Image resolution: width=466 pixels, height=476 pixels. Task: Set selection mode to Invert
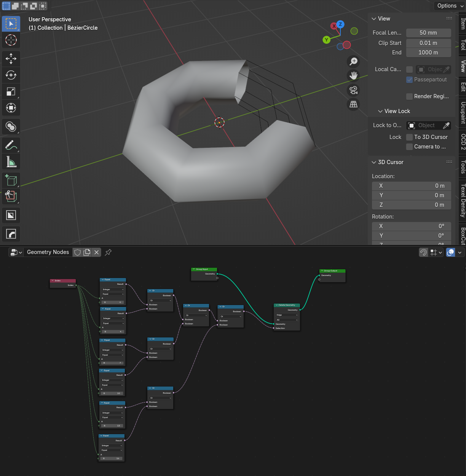click(x=34, y=6)
